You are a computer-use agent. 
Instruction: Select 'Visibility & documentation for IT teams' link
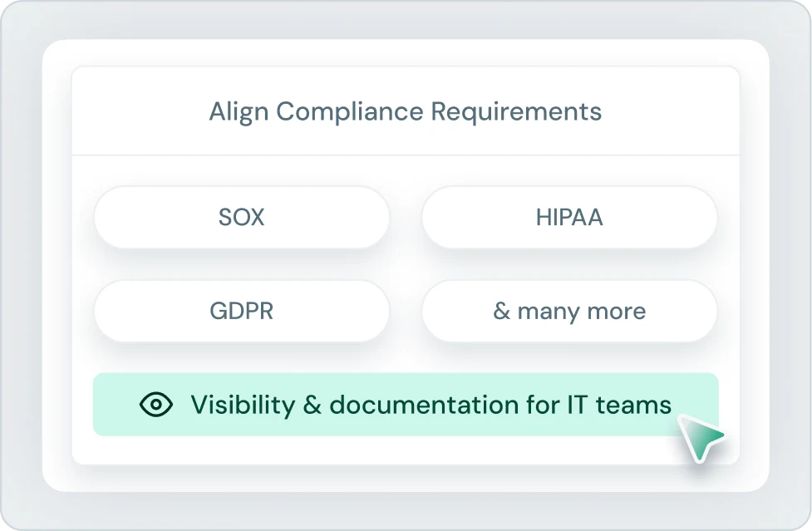tap(431, 405)
